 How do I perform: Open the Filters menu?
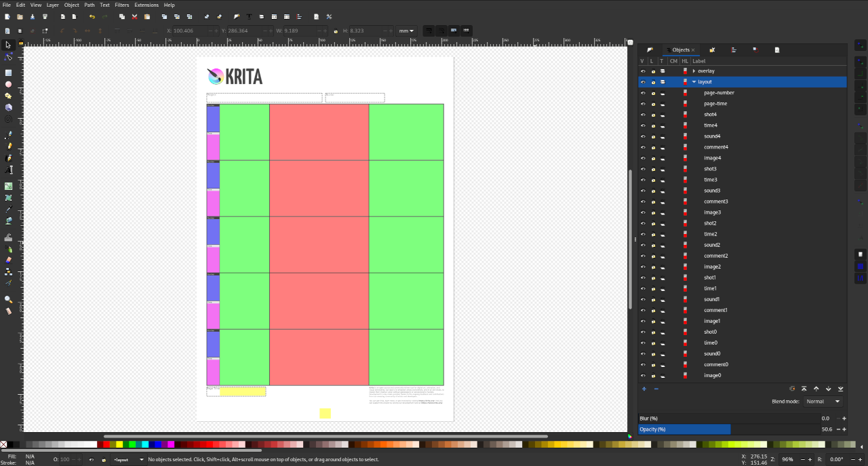click(121, 5)
